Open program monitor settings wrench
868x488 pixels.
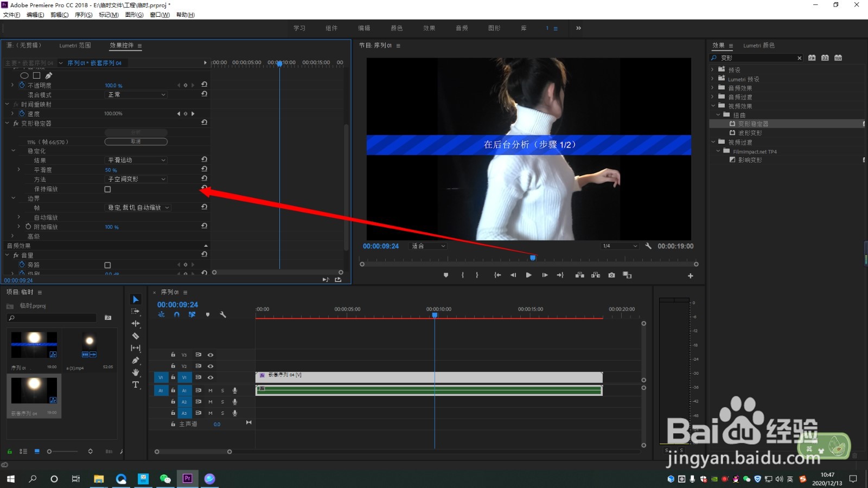pyautogui.click(x=648, y=246)
